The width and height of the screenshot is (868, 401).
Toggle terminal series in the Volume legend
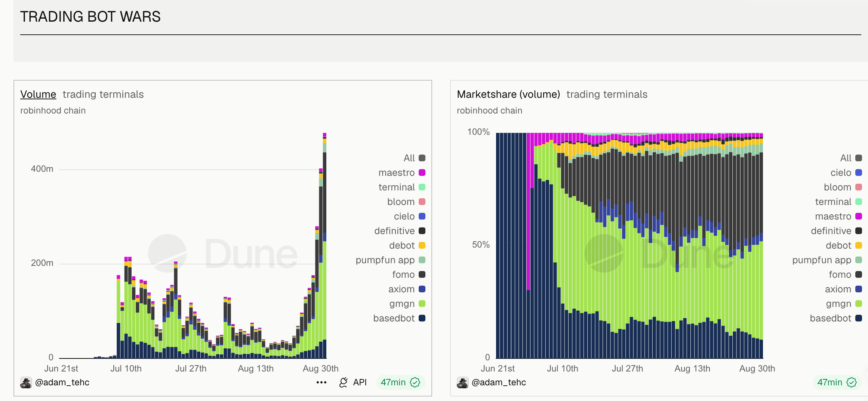(402, 187)
